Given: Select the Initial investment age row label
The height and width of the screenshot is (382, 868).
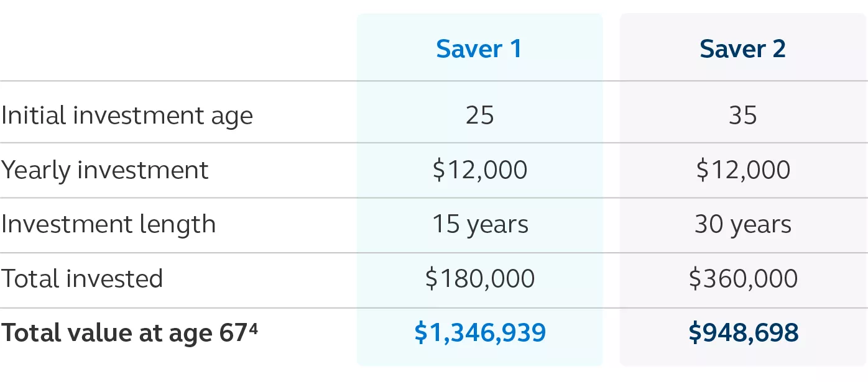Looking at the screenshot, I should 127,116.
